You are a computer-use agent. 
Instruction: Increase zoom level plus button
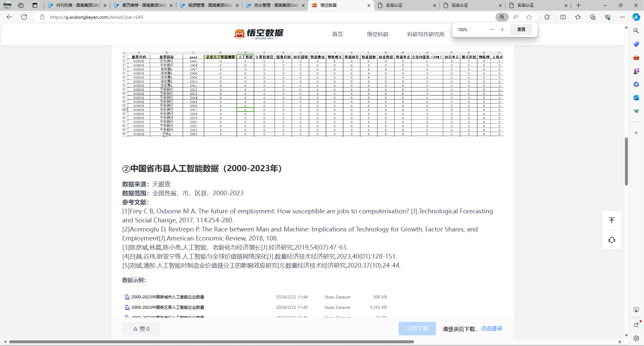tap(503, 29)
